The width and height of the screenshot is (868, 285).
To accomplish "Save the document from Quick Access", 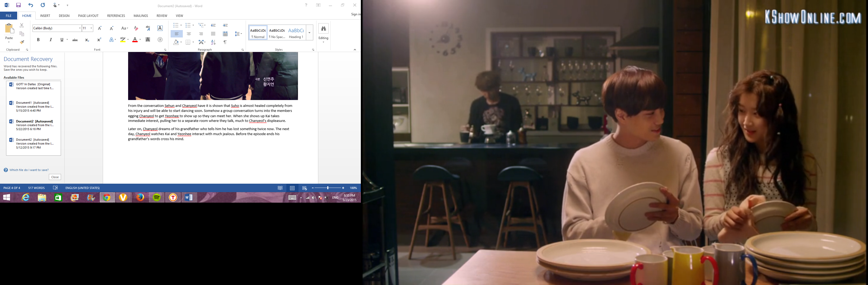I will click(x=18, y=5).
